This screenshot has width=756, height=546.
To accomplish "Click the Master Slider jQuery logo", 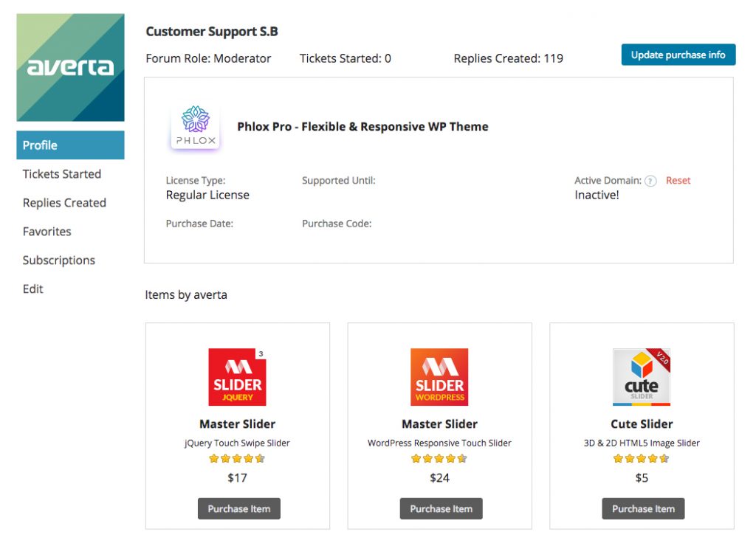I will point(237,377).
